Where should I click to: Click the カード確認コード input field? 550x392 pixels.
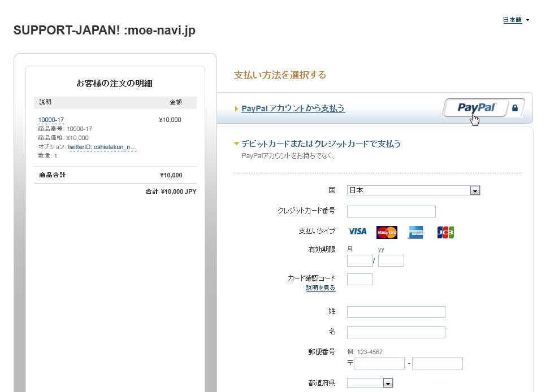[360, 279]
